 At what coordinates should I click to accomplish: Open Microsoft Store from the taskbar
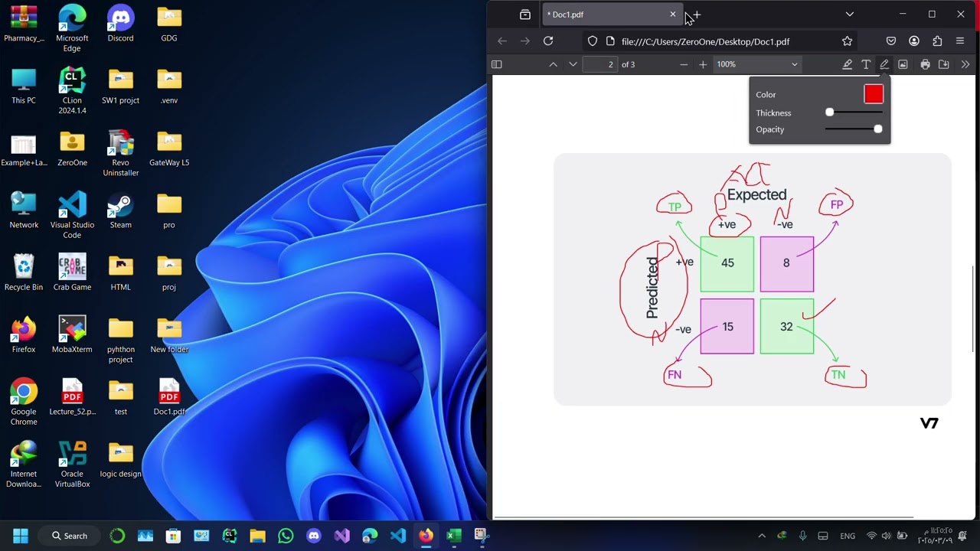point(173,536)
